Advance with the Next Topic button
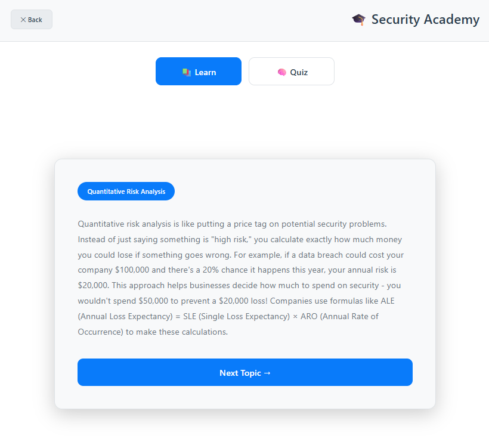This screenshot has width=489, height=448. pos(245,373)
